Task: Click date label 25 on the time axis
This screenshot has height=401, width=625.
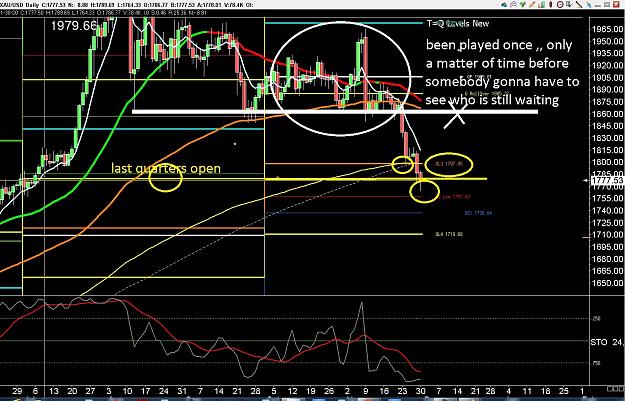Action: pos(564,391)
